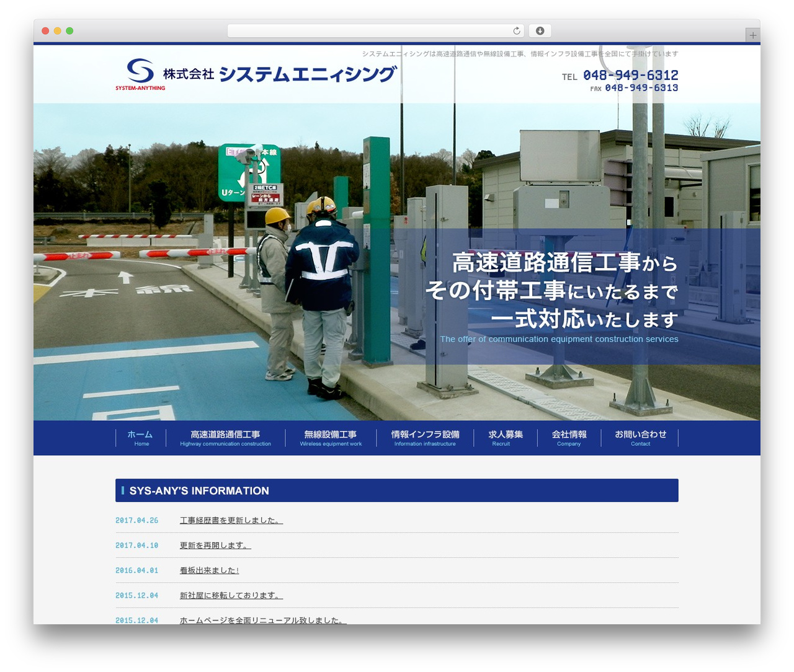Click the date 2016.04.01
The image size is (794, 672).
(136, 570)
